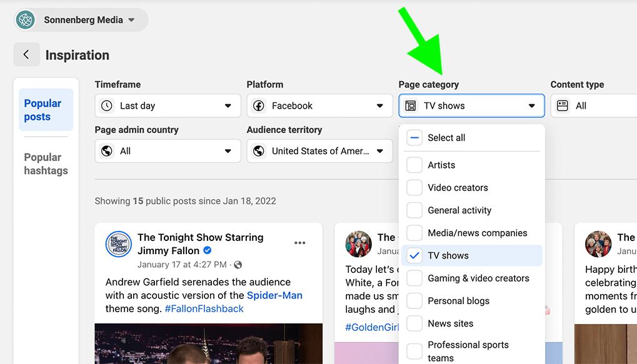Uncheck the TV shows checkbox
Image resolution: width=637 pixels, height=364 pixels.
414,255
